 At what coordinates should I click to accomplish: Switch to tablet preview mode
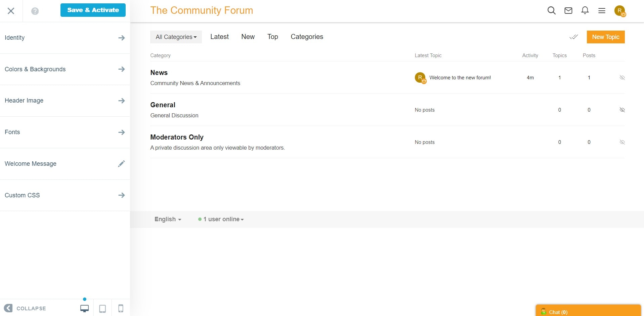(102, 308)
